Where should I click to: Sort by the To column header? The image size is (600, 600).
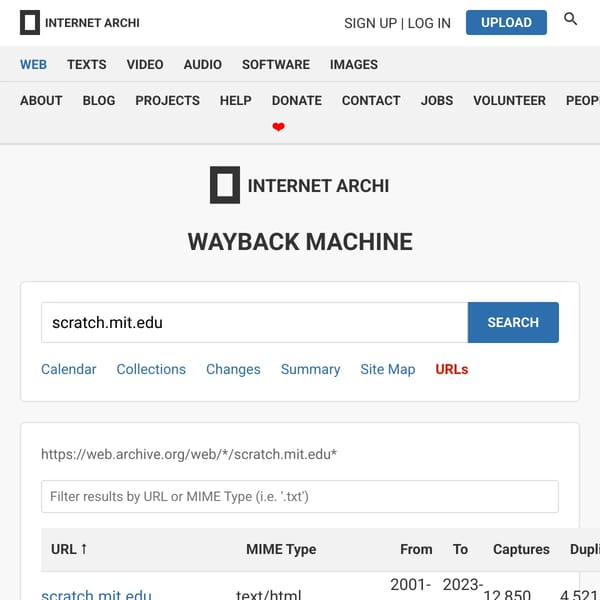(x=460, y=549)
